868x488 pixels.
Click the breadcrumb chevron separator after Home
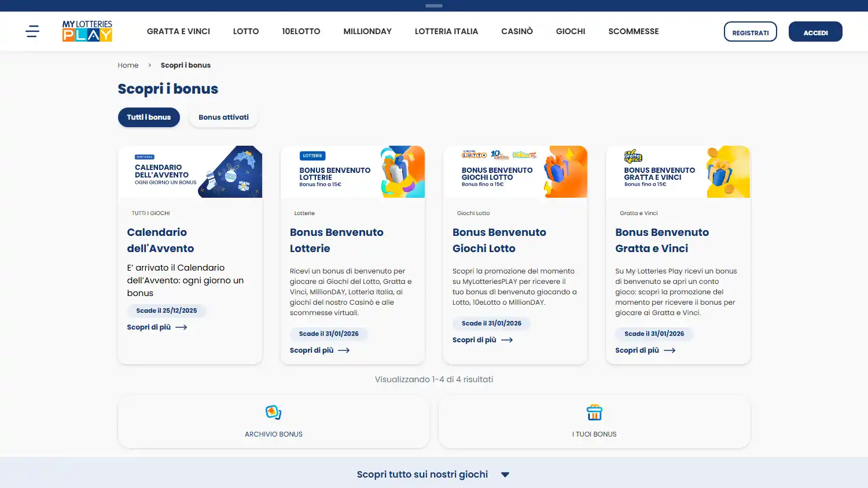pyautogui.click(x=149, y=65)
